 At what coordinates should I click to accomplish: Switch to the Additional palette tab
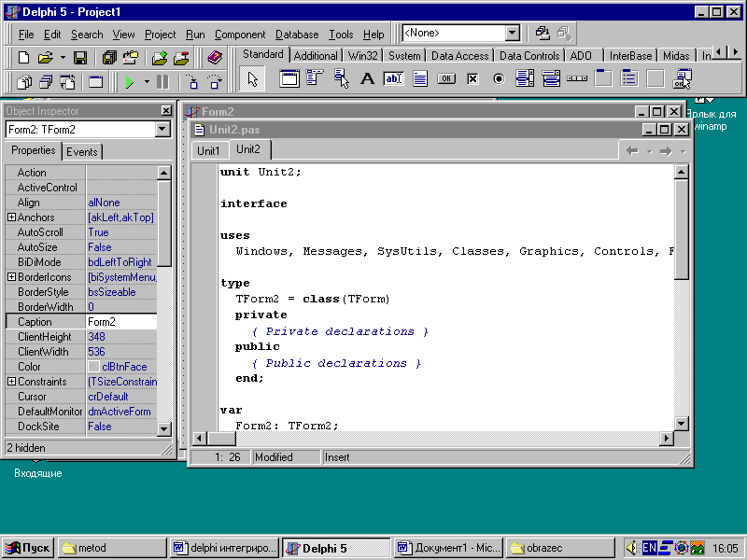[316, 56]
